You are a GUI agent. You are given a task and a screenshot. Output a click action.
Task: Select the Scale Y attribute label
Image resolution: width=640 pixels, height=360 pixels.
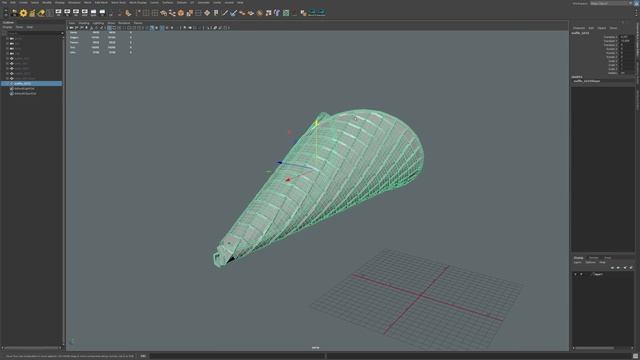[612, 65]
